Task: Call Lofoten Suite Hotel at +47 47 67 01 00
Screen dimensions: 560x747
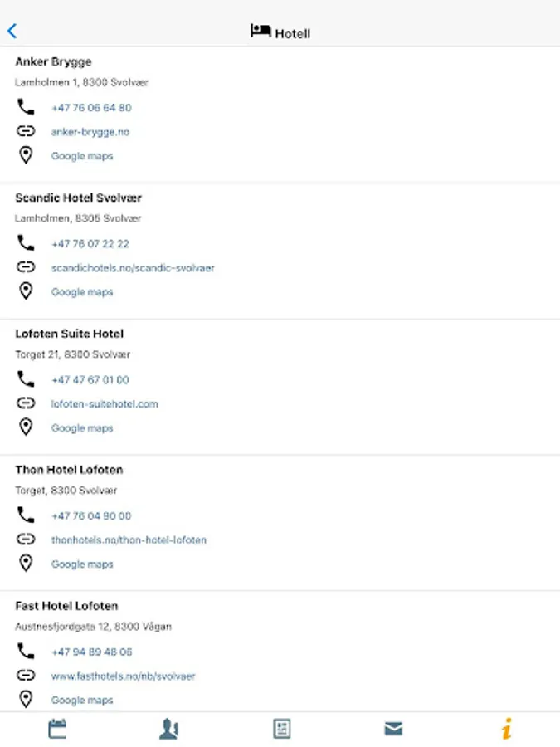Action: [90, 380]
